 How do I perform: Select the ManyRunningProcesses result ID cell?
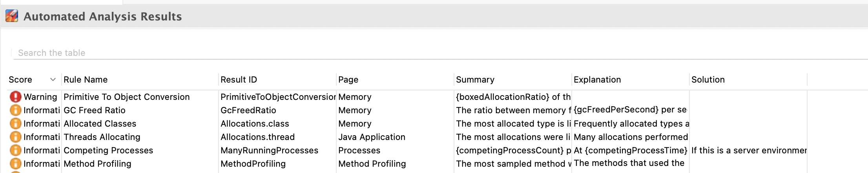coord(269,150)
